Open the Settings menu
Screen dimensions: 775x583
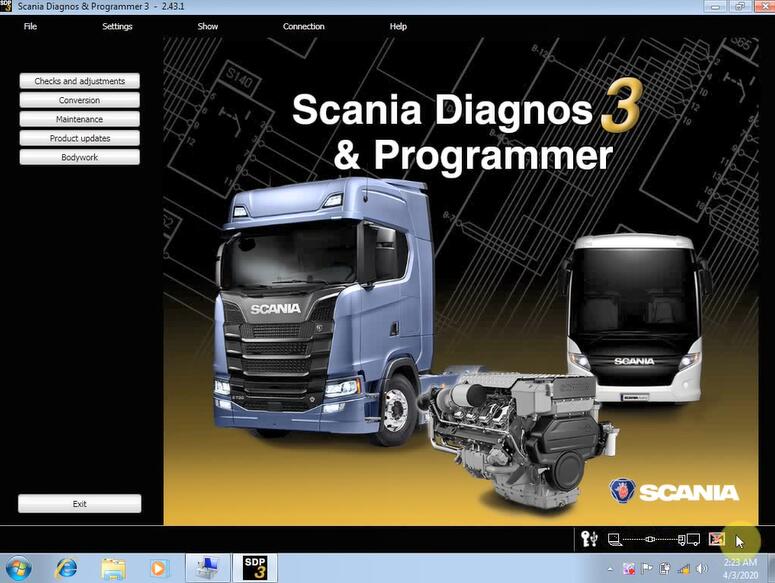[117, 26]
